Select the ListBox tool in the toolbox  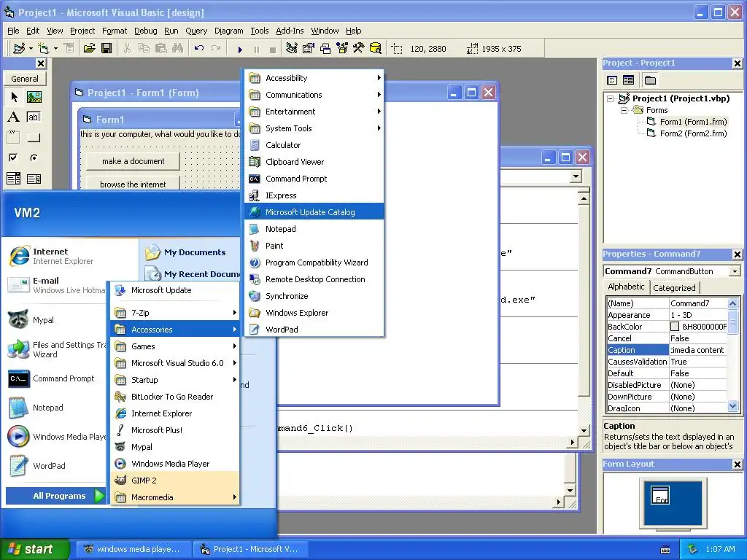point(34,179)
